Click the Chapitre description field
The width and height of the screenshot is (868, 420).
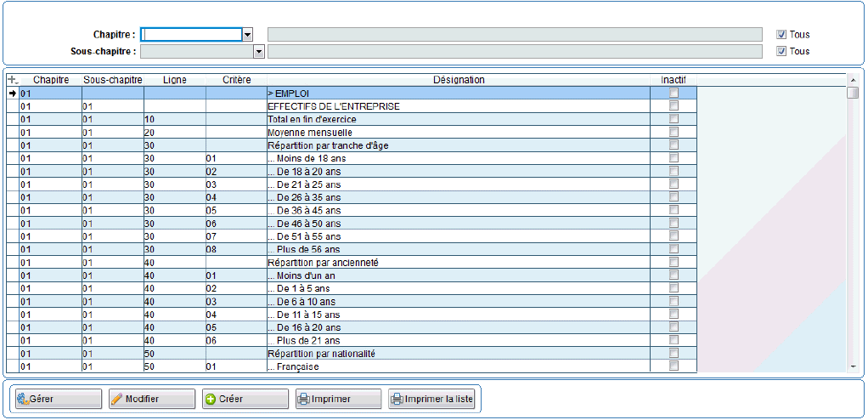coord(515,34)
